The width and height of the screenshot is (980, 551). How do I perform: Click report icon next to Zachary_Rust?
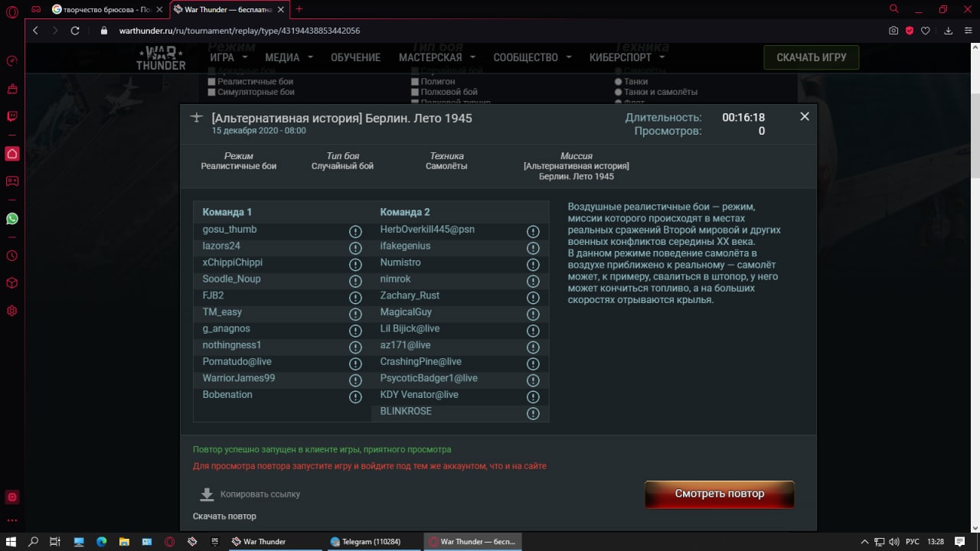click(534, 298)
